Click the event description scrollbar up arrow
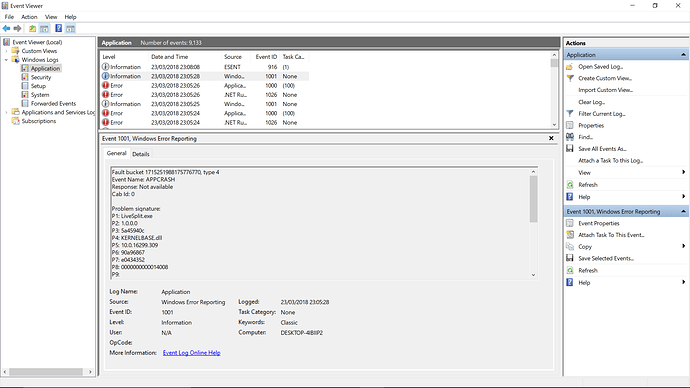690x388 pixels. (x=533, y=172)
